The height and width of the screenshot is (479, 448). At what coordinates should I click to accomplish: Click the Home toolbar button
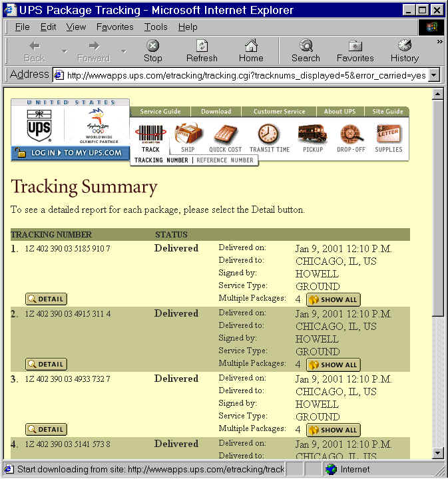click(x=251, y=51)
